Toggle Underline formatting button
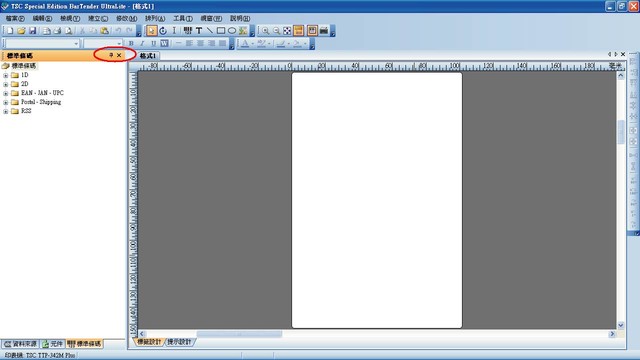 pos(153,43)
